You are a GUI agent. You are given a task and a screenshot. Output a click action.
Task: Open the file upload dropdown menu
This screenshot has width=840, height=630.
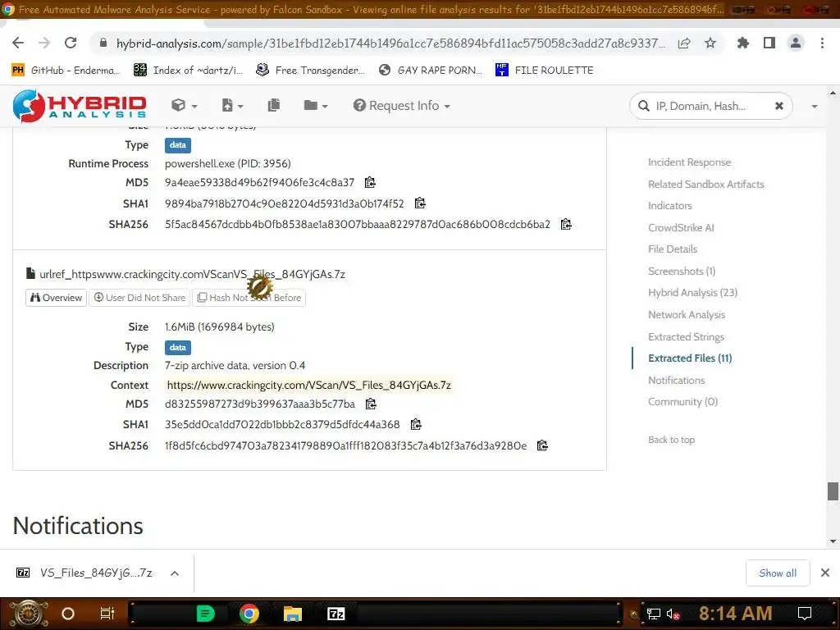point(232,106)
